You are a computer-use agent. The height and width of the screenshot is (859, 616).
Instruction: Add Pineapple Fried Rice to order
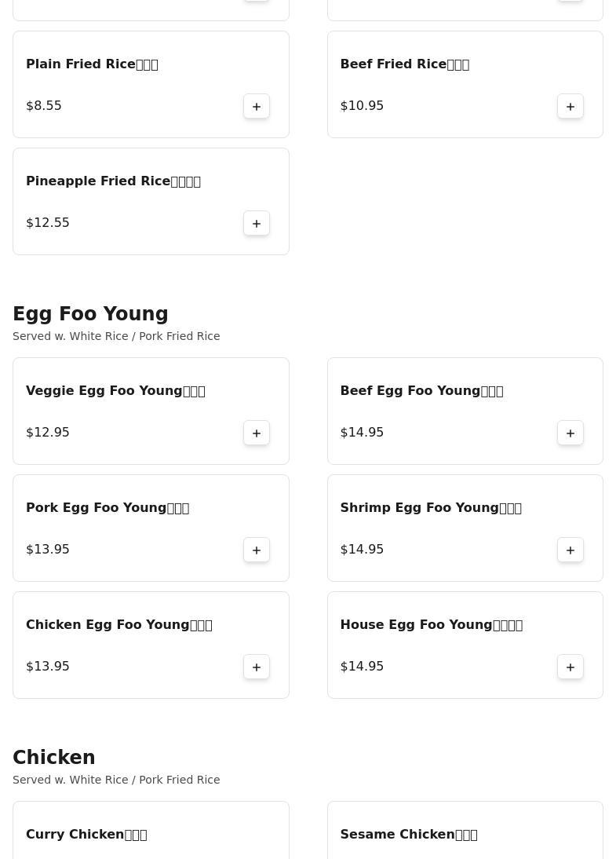coord(257,223)
